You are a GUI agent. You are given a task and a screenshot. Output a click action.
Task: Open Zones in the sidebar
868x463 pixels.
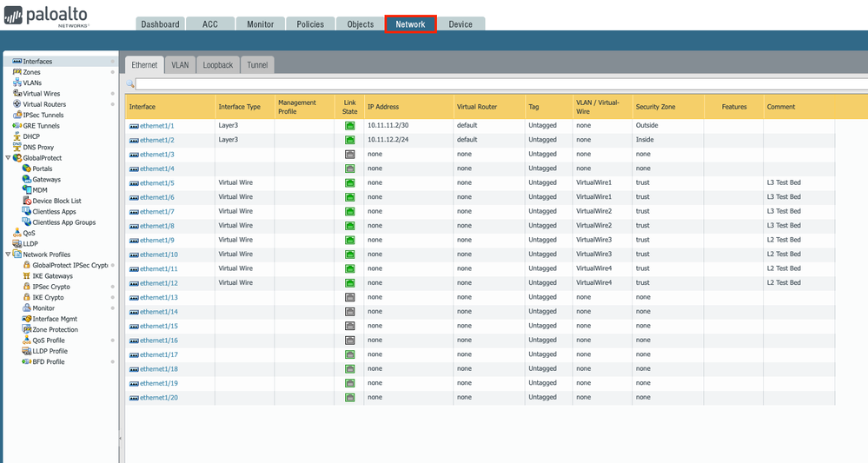pos(31,72)
